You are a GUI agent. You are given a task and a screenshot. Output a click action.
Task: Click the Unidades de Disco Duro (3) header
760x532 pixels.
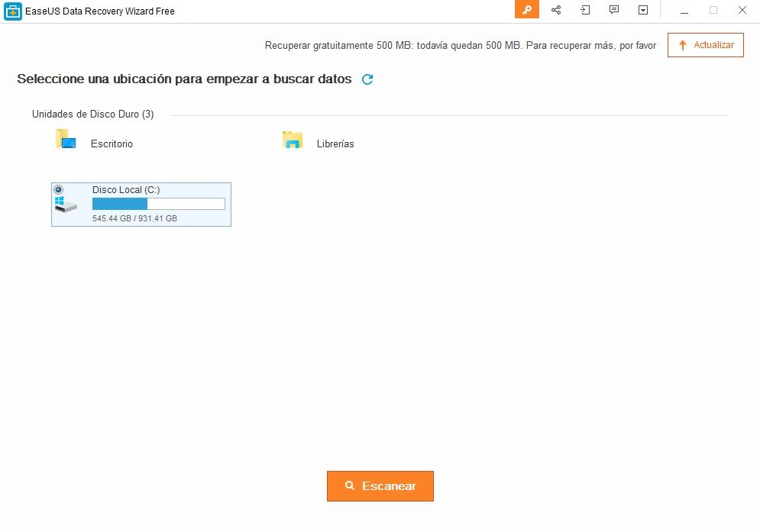click(92, 114)
